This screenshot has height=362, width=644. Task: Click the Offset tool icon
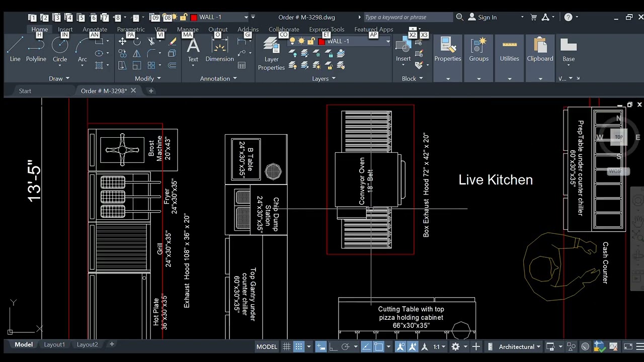click(173, 65)
